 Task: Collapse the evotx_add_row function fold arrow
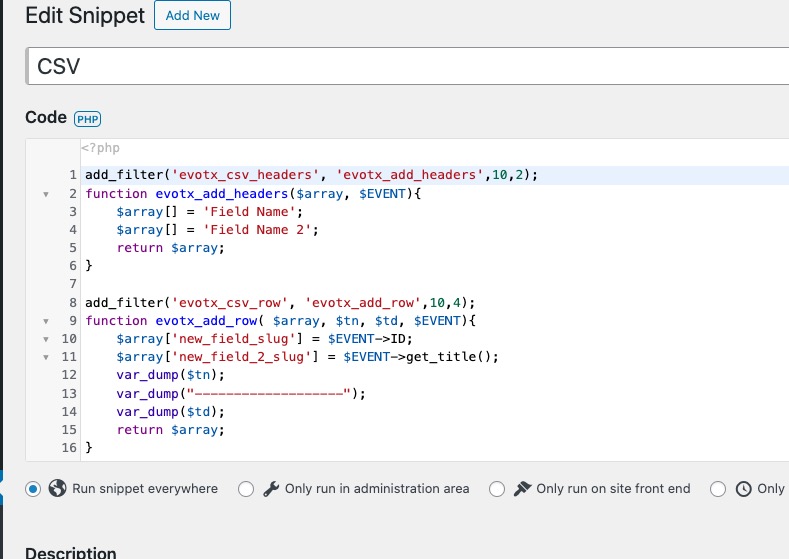point(46,321)
